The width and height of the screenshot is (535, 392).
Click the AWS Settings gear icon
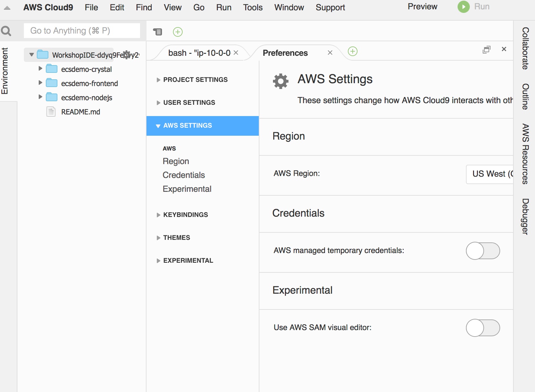280,81
